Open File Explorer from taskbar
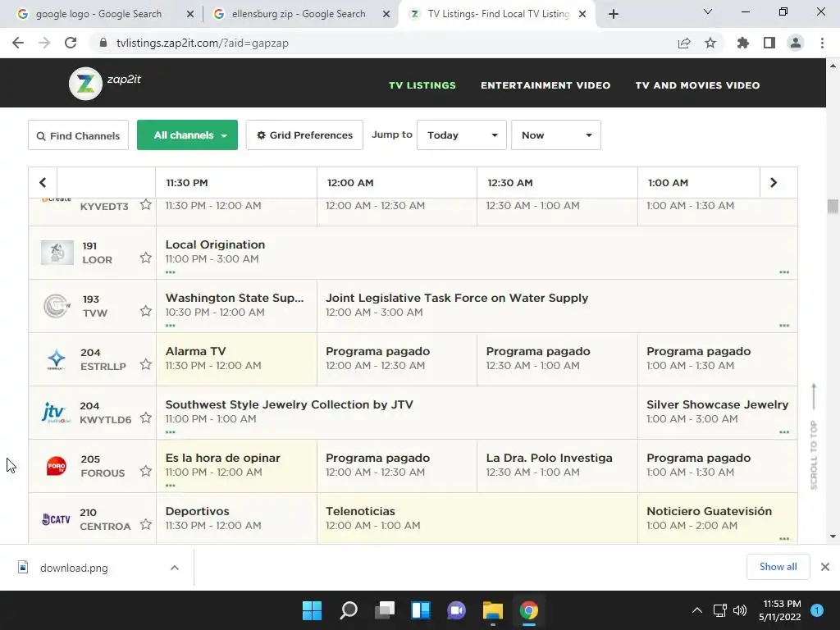The image size is (840, 630). tap(492, 610)
